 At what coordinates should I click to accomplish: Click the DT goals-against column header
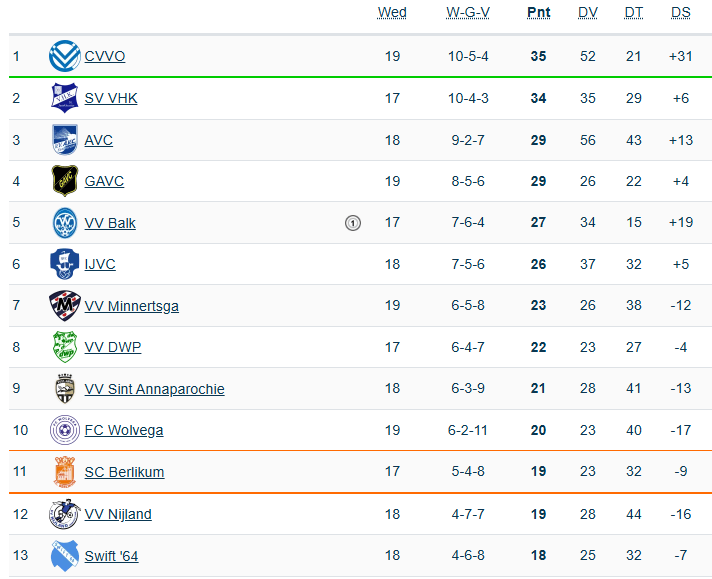point(634,13)
